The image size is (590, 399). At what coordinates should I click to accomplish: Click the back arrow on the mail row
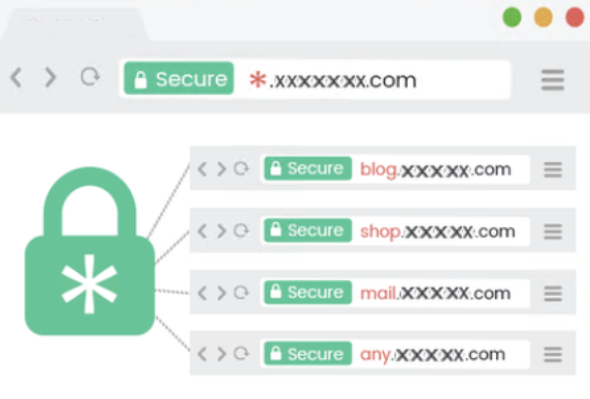coord(202,292)
